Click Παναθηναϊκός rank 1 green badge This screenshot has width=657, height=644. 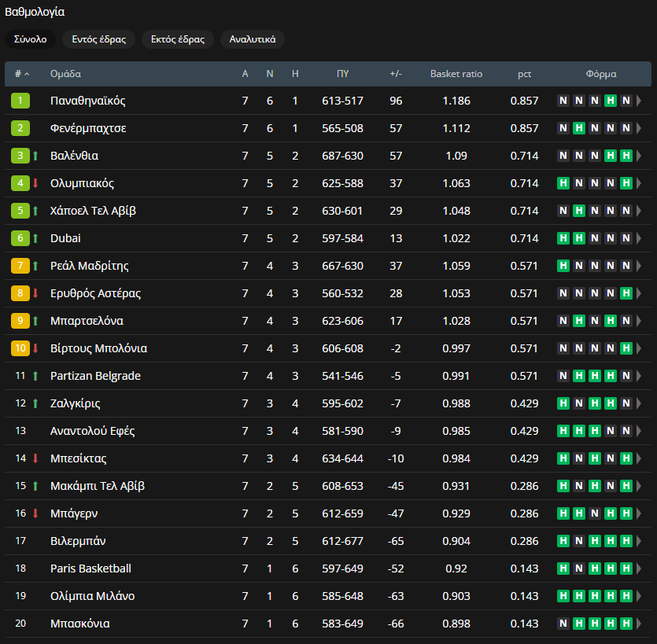coord(20,101)
